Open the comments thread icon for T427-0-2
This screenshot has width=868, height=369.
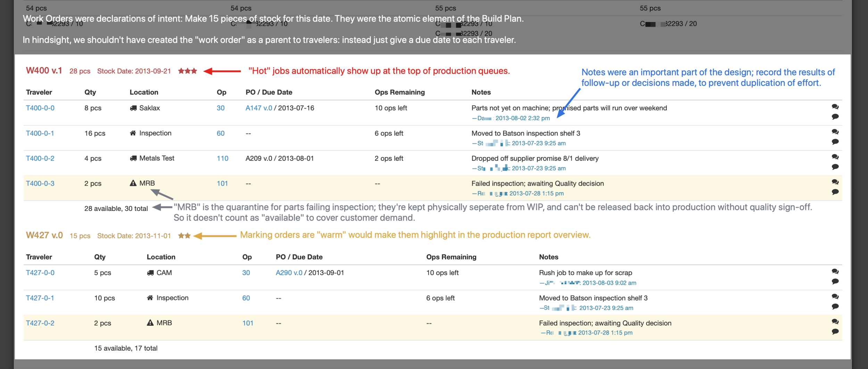tap(835, 321)
